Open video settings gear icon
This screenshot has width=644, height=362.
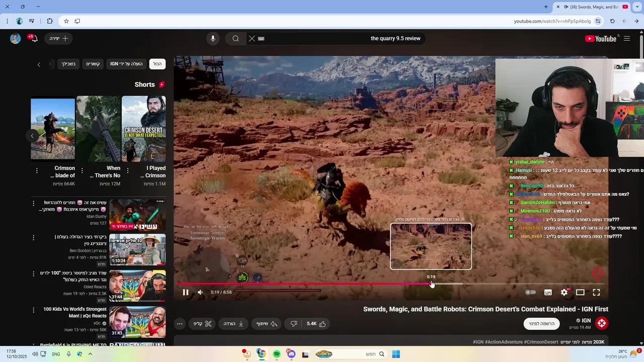click(x=565, y=292)
